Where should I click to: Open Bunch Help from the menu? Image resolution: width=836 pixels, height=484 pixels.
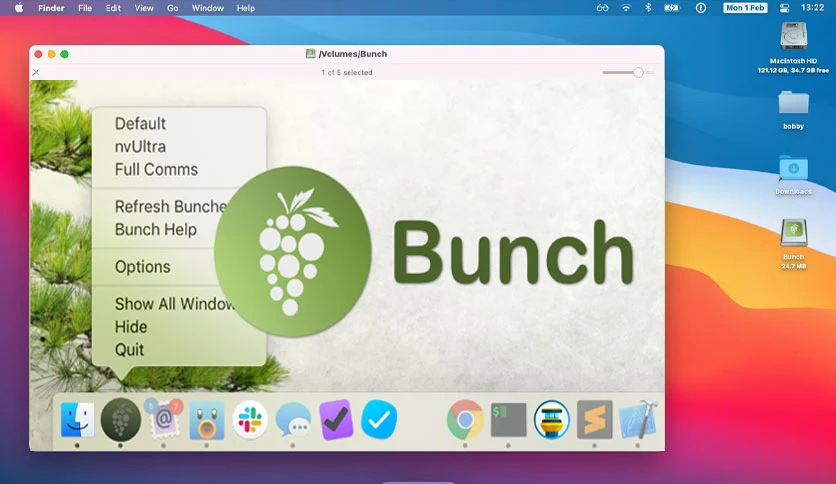pyautogui.click(x=156, y=229)
